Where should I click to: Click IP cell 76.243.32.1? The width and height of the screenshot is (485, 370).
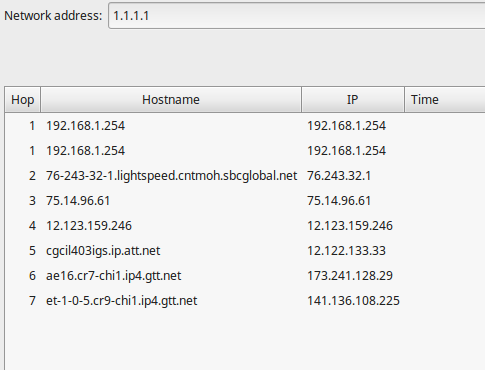[x=339, y=176]
